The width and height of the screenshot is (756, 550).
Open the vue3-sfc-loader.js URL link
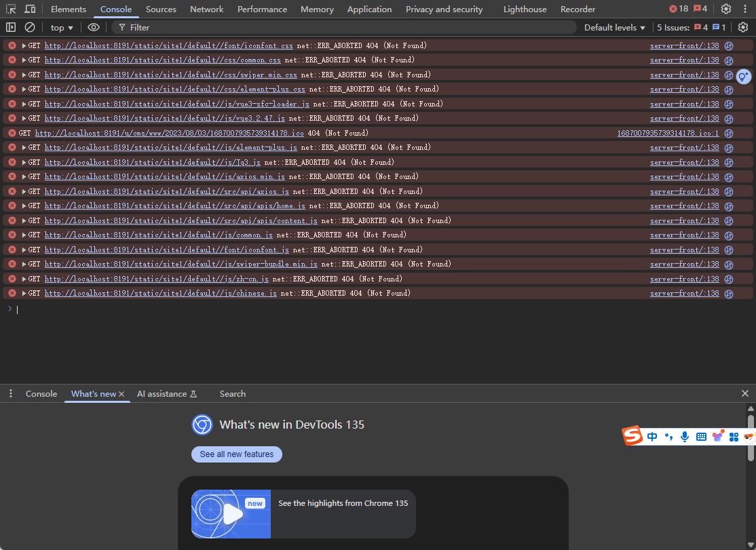176,104
